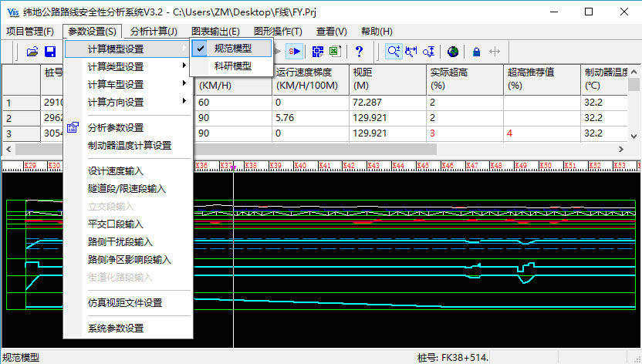Click the blue padlock lock icon
The width and height of the screenshot is (642, 364).
click(476, 52)
